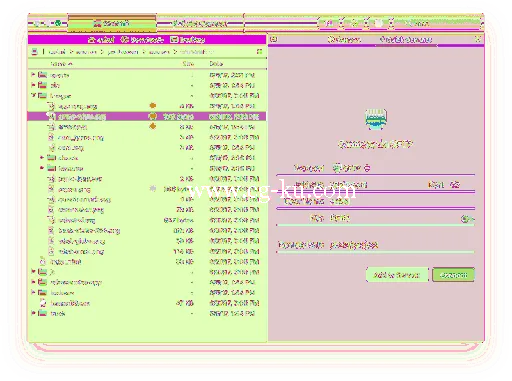The height and width of the screenshot is (381, 512).
Task: Open the Quick Connect tab in server panel
Action: pyautogui.click(x=406, y=39)
